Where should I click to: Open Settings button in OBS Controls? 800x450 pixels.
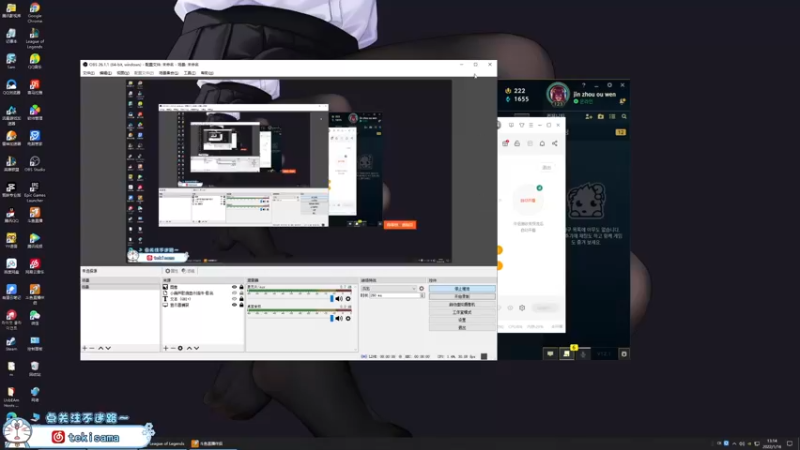[462, 320]
